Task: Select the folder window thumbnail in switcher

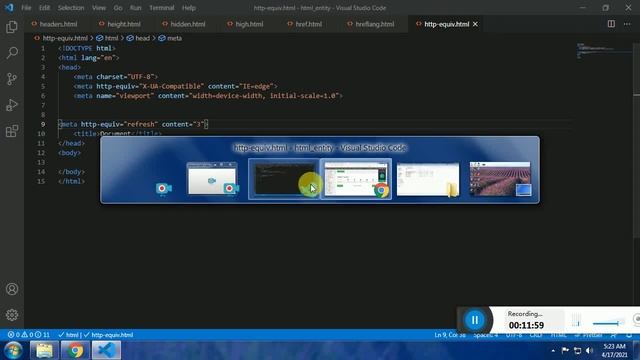Action: [x=428, y=179]
